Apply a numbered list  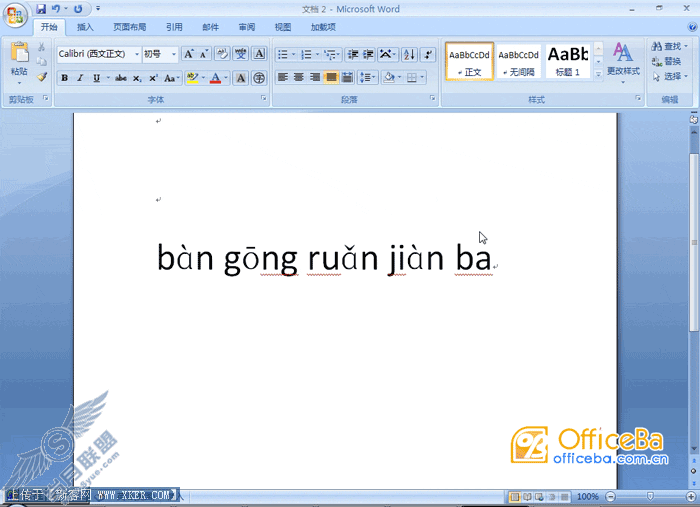point(306,54)
